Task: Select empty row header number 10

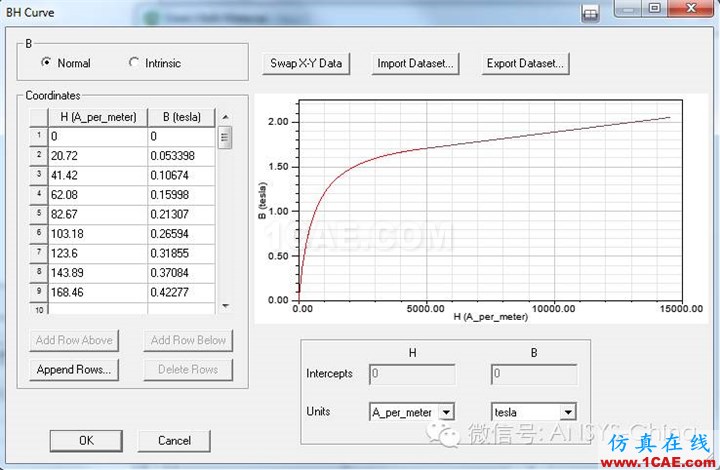Action: (39, 309)
